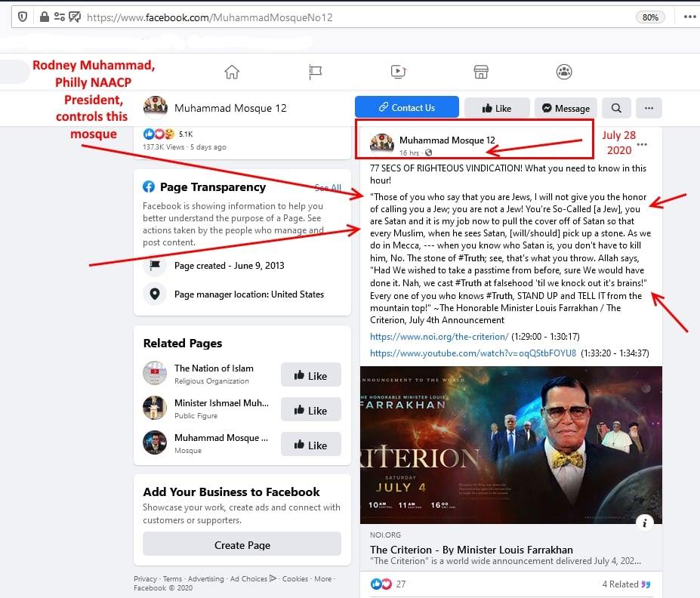Search the page using magnifier button
This screenshot has height=598, width=700.
616,108
